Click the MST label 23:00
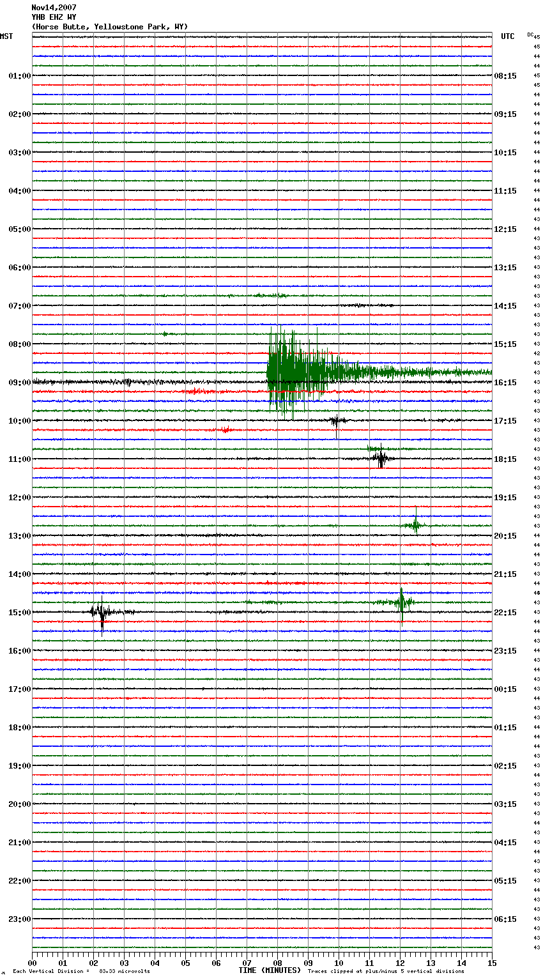 coord(19,919)
